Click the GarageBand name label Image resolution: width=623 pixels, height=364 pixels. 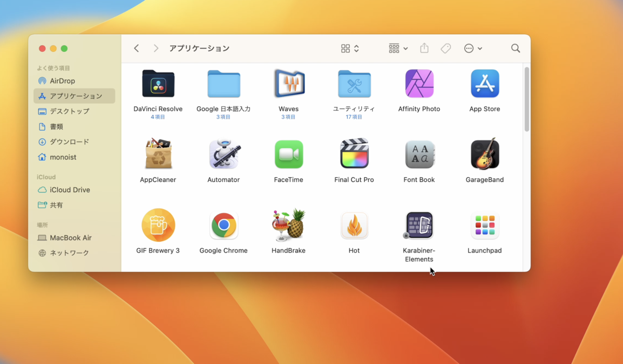[485, 180]
